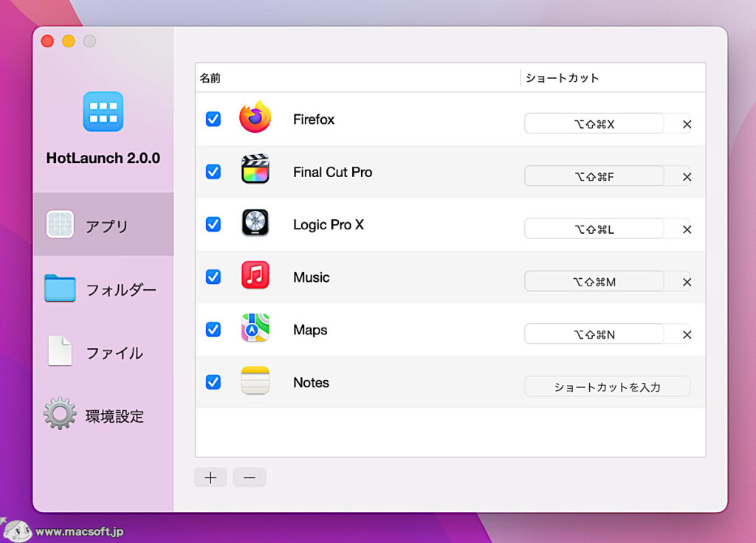Edit the Maps shortcut field ⌥⇧⌘N
The height and width of the screenshot is (543, 756).
click(x=594, y=334)
